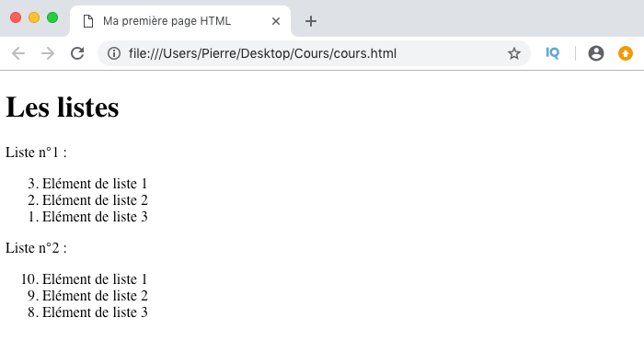Click the browser back arrow
644x340 pixels.
coord(18,53)
